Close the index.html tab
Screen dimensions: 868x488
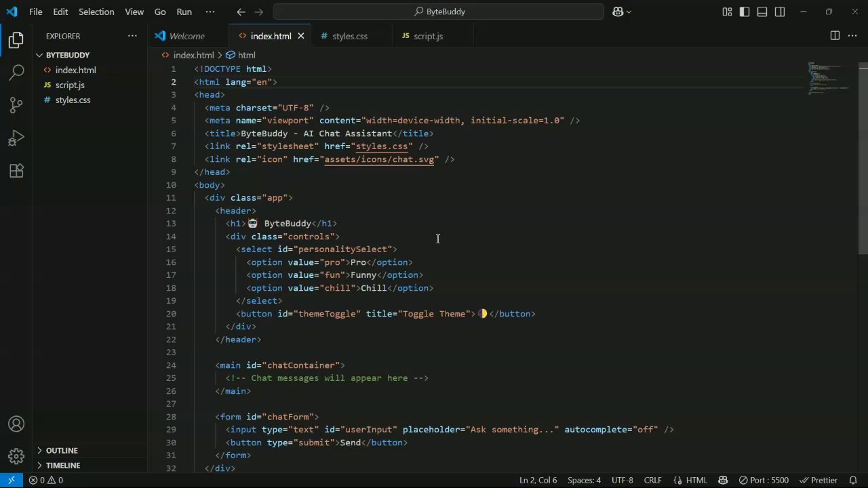(301, 36)
